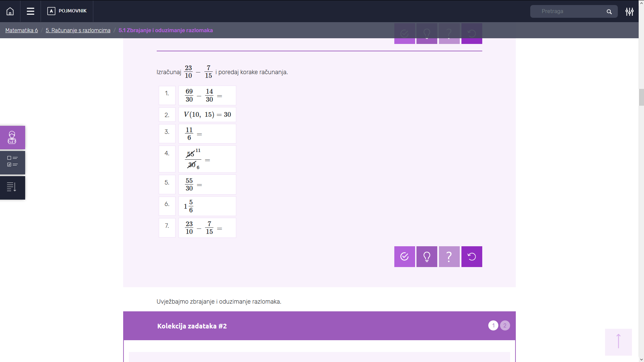This screenshot has width=644, height=362.
Task: Open help with the question mark button
Action: pos(449,257)
